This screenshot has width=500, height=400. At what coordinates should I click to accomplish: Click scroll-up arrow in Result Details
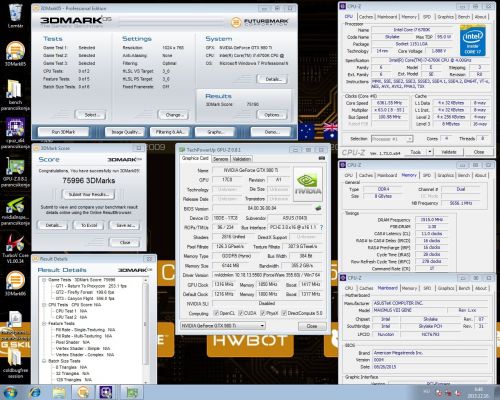coord(145,280)
